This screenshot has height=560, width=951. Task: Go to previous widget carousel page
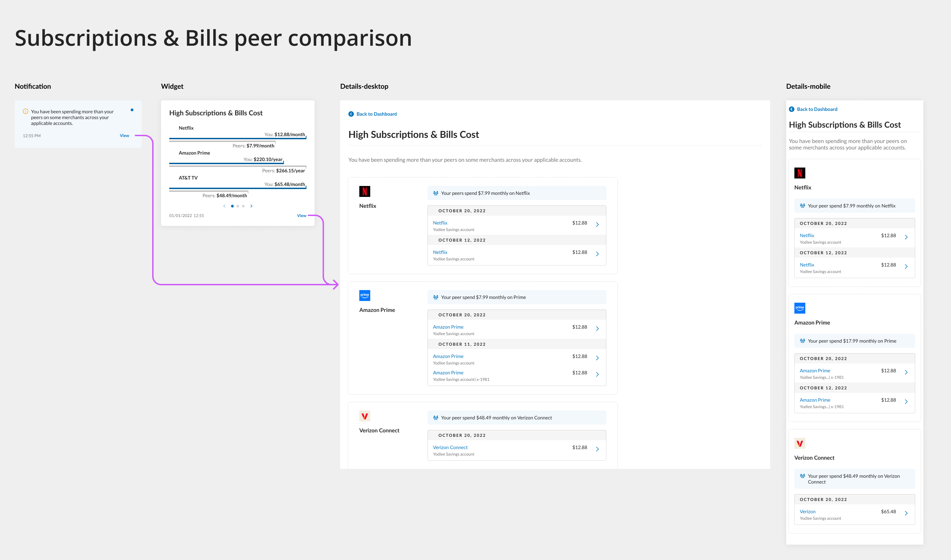click(x=224, y=206)
